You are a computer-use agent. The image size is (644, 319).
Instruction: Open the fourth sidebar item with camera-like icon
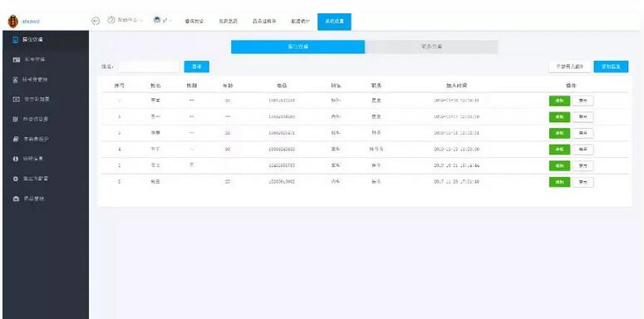tap(46, 99)
